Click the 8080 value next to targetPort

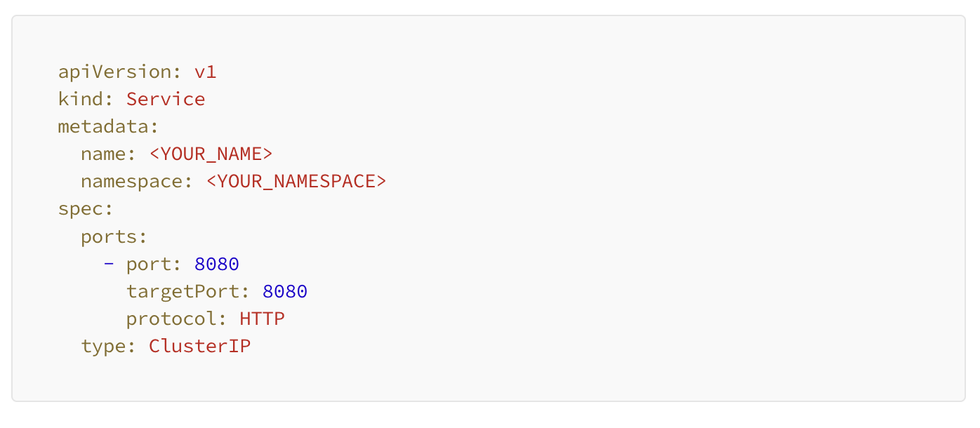coord(285,292)
